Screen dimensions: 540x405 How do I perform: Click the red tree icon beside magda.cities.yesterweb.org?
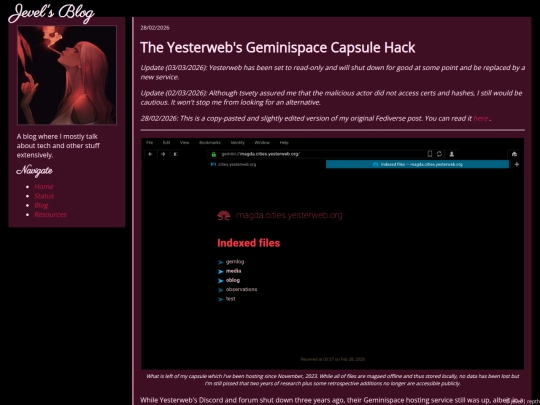(224, 216)
